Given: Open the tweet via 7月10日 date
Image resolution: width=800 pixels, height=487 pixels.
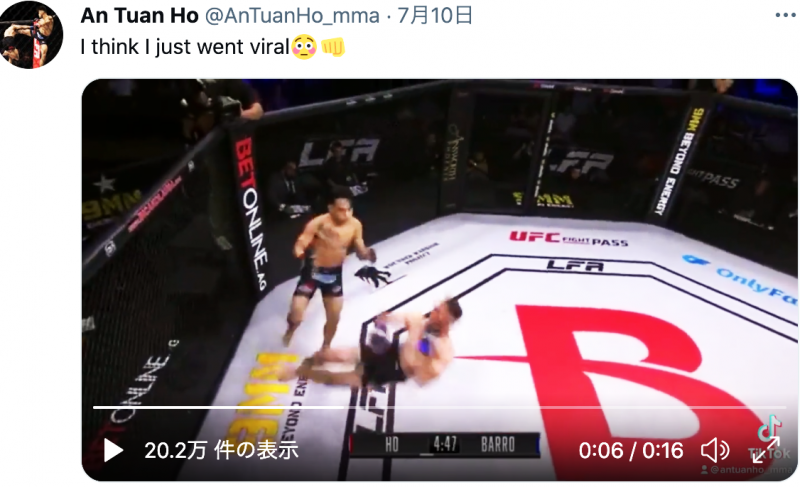Looking at the screenshot, I should click(x=435, y=16).
